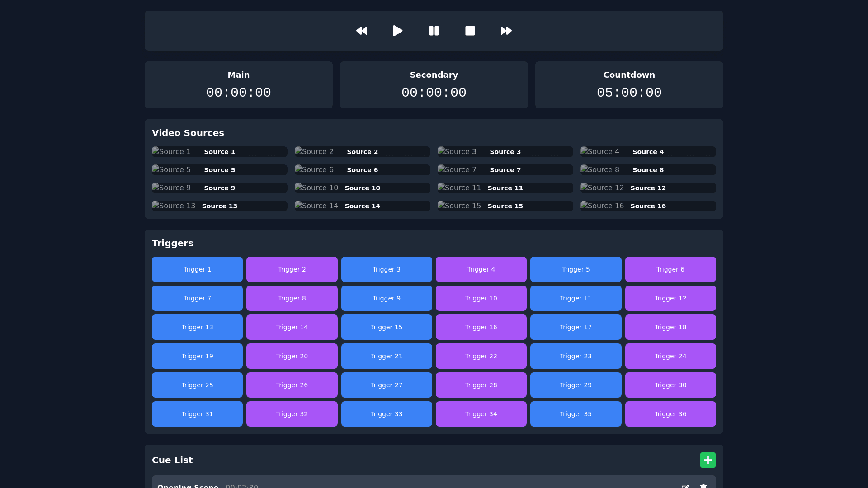Click the rewind playback icon
868x488 pixels.
click(362, 31)
